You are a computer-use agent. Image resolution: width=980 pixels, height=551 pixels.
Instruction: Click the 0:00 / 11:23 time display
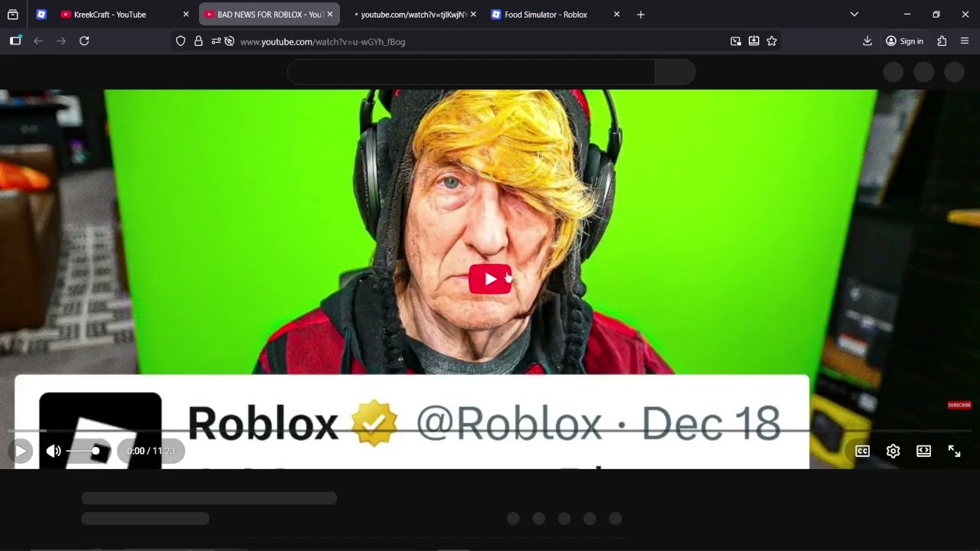pyautogui.click(x=151, y=451)
